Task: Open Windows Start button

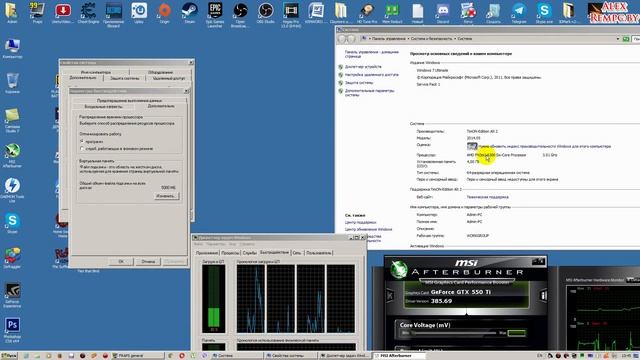Action: [x=9, y=356]
